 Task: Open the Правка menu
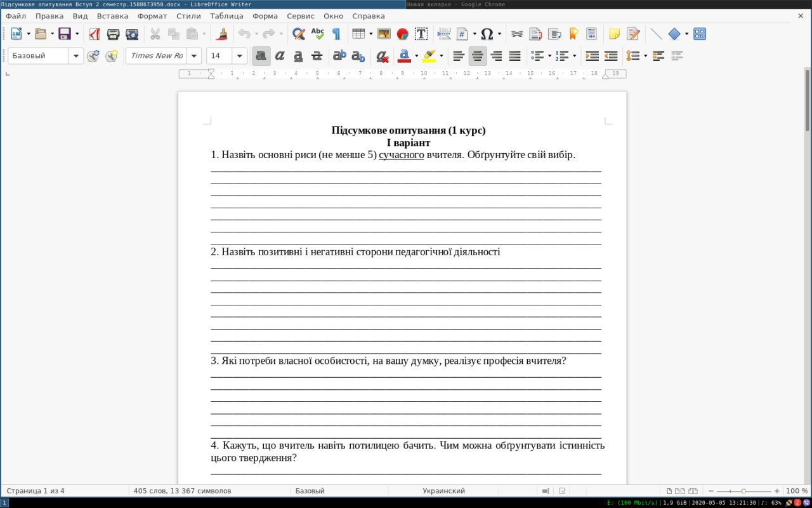49,16
